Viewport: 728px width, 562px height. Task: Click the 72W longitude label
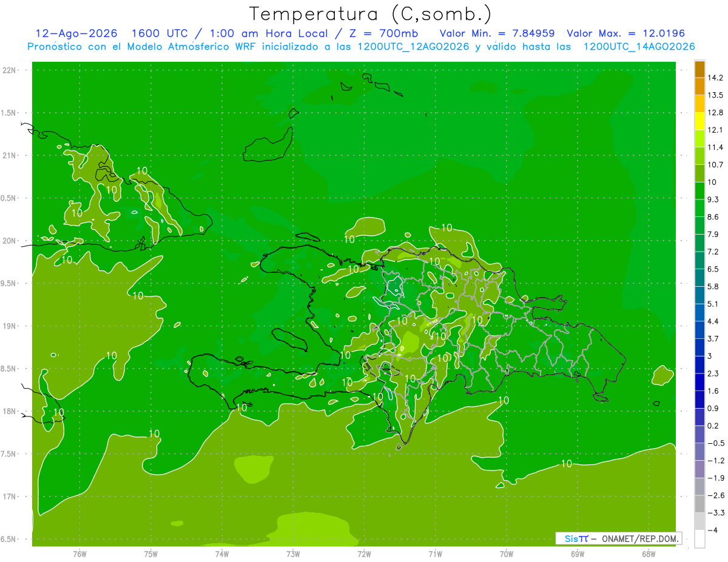pyautogui.click(x=364, y=554)
